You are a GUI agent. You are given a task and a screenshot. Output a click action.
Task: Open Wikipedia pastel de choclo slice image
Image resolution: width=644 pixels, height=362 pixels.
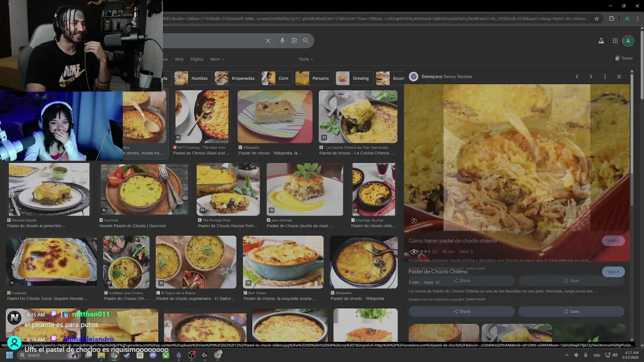point(275,117)
